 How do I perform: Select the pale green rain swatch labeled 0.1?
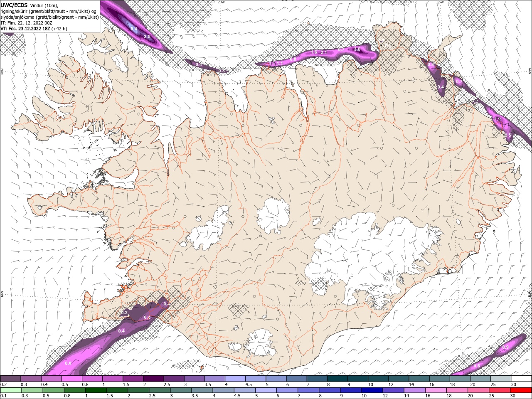11,390
